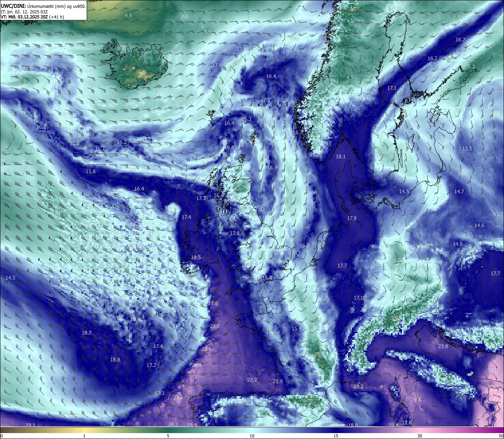The image size is (504, 439).
Task: Click the UWC/DINI Úrkomumætti title line
Action: pyautogui.click(x=43, y=6)
